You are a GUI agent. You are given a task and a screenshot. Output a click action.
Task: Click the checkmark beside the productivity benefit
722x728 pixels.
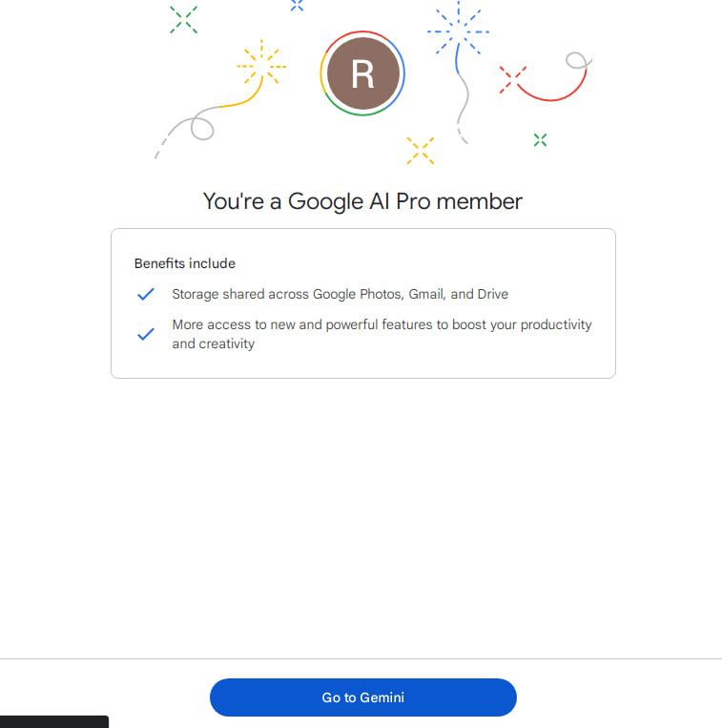tap(146, 334)
